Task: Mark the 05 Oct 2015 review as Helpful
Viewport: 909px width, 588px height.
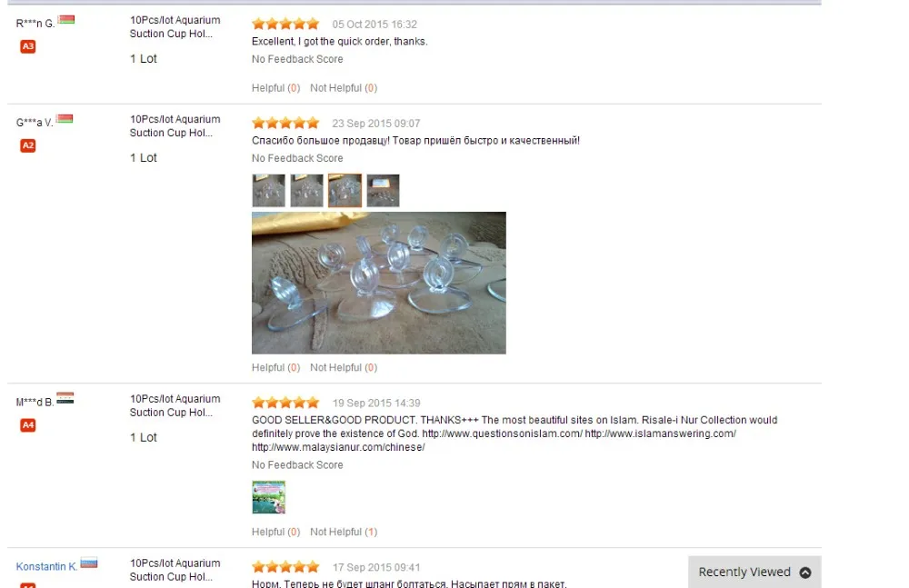Action: (276, 88)
